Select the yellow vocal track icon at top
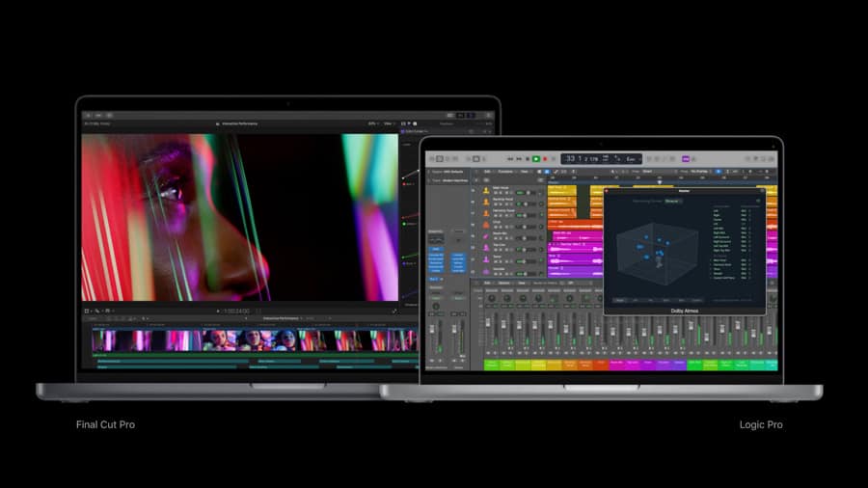868x488 pixels. [485, 190]
